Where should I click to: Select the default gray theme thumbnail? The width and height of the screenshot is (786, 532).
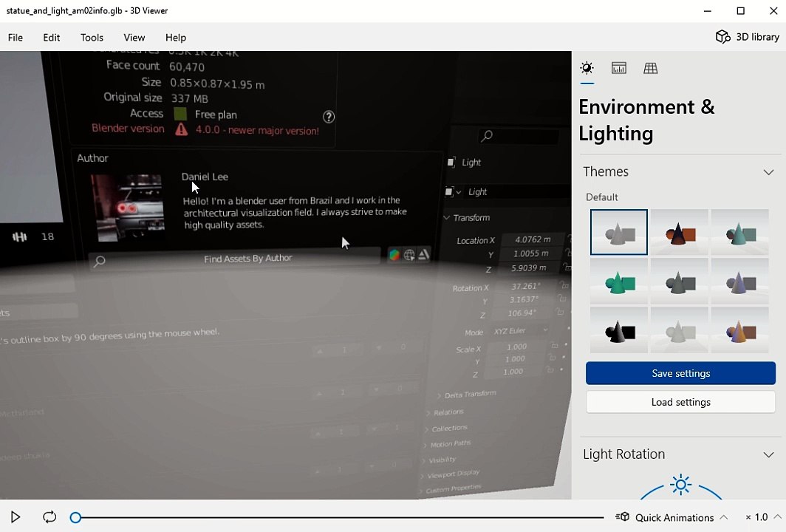click(x=618, y=232)
